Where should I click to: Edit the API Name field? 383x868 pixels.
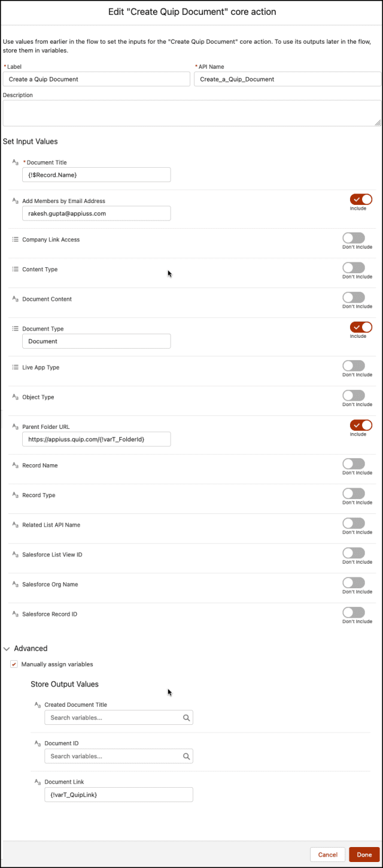(x=287, y=79)
